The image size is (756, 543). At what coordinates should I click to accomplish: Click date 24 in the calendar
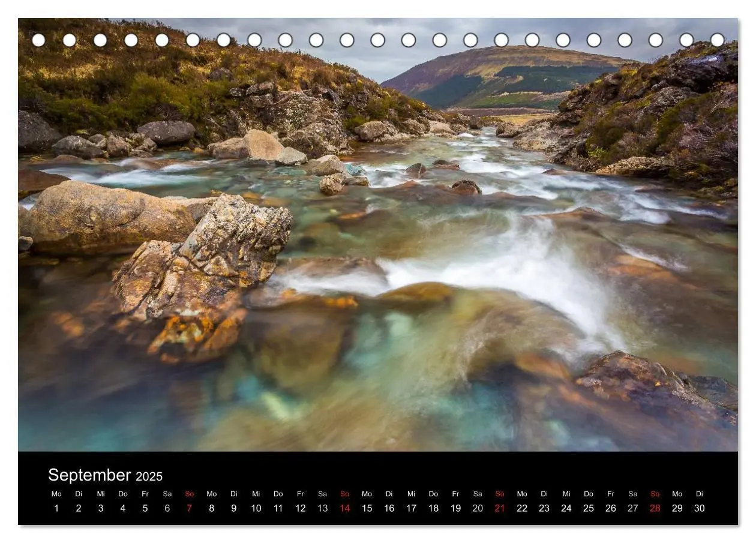tap(567, 508)
